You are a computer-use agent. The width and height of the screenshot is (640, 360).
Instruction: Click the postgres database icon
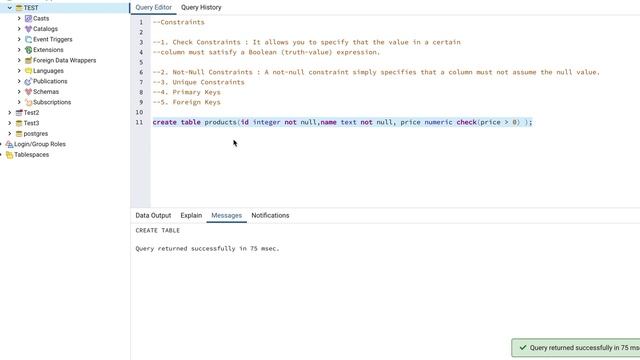point(19,134)
